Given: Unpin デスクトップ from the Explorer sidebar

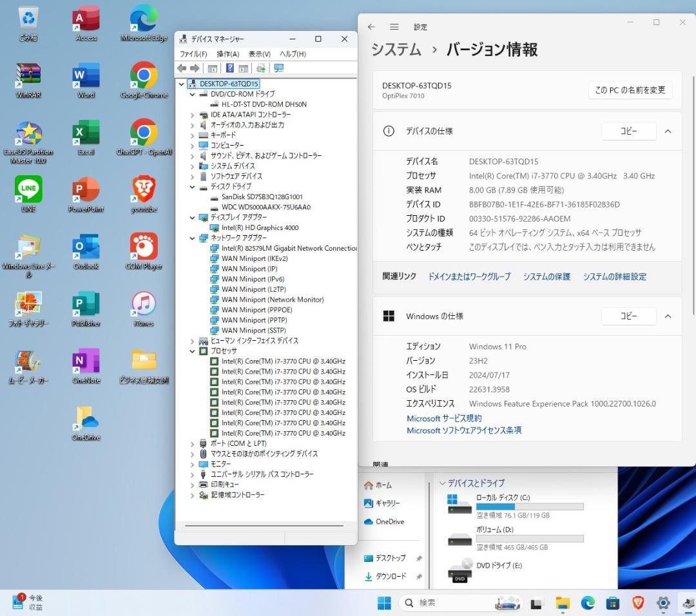Looking at the screenshot, I should pos(419,559).
